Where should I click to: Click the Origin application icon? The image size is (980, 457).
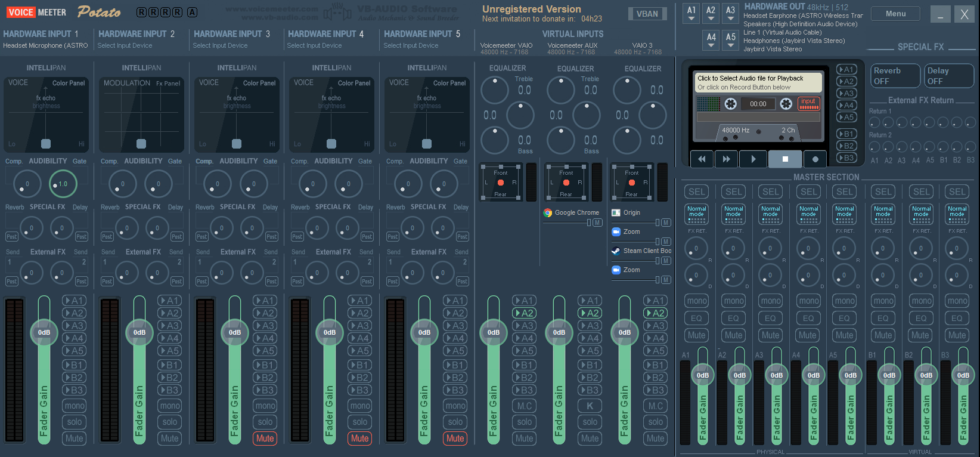[616, 213]
